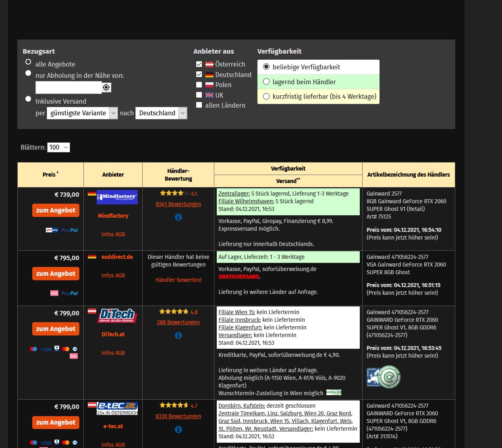The width and height of the screenshot is (502, 448).
Task: Click the PayPal icon under the €739,00 offer
Action: pyautogui.click(x=69, y=230)
